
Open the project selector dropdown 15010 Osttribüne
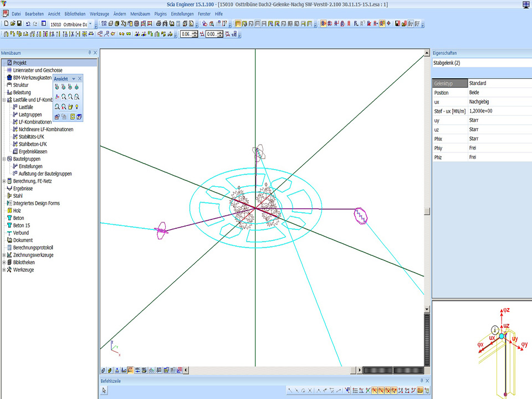pos(90,24)
